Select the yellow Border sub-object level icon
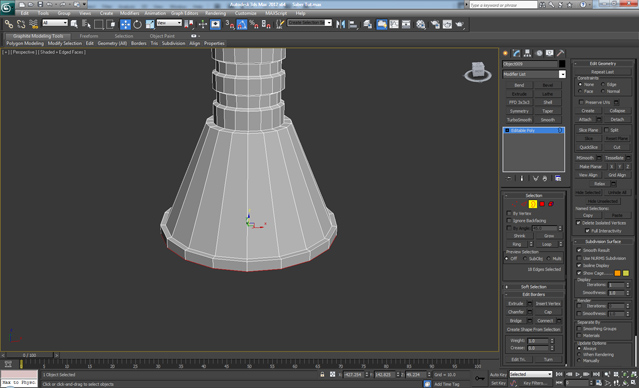 point(533,204)
